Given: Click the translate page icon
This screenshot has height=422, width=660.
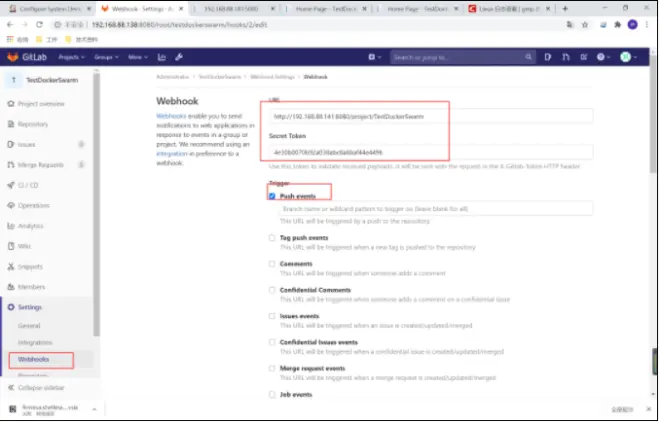Looking at the screenshot, I should (x=570, y=25).
